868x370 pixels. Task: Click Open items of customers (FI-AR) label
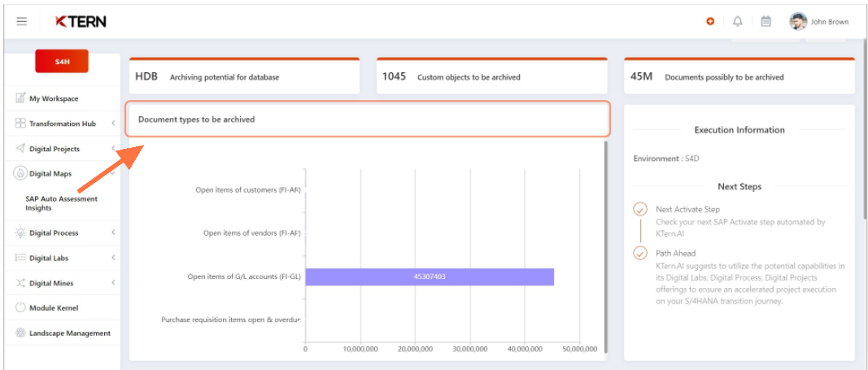pyautogui.click(x=248, y=189)
